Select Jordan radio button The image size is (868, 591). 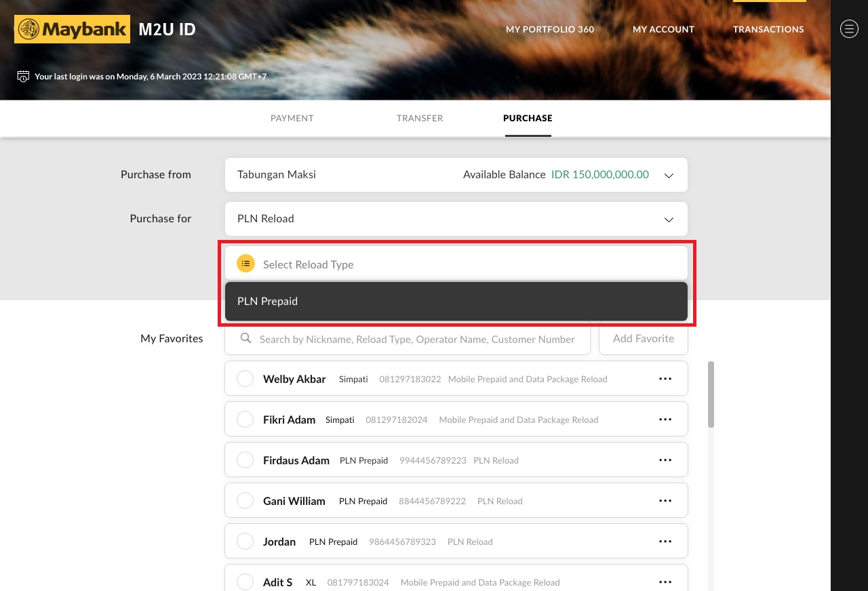(x=245, y=542)
